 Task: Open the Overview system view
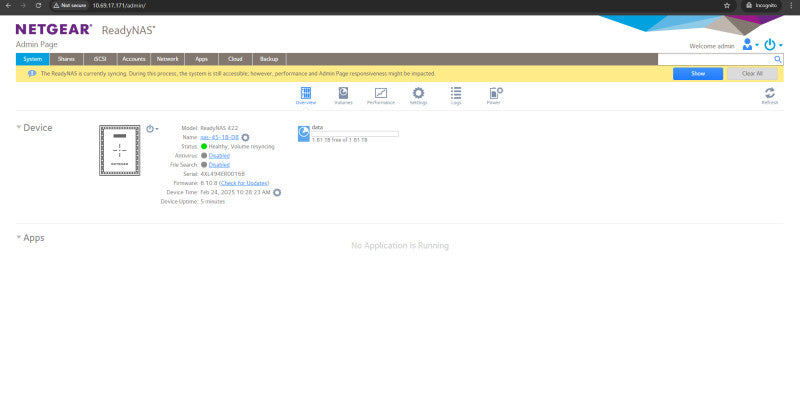coord(306,96)
